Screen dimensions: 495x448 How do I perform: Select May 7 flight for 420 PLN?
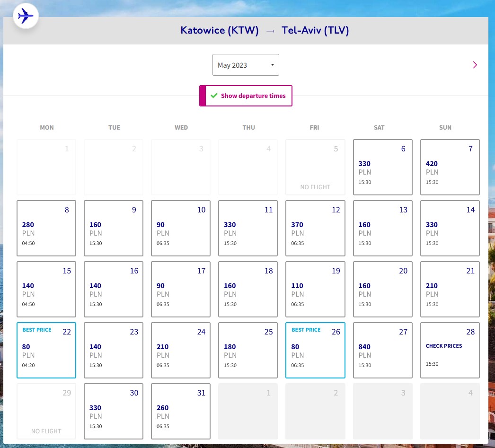450,167
